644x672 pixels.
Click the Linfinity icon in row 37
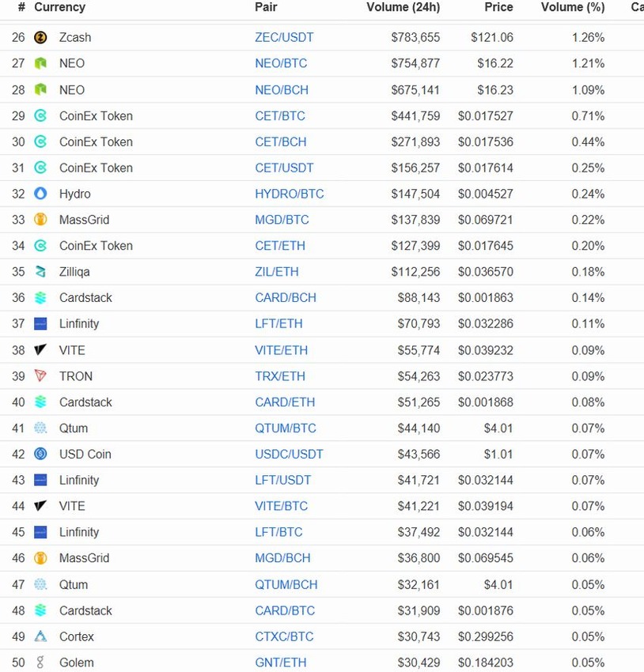click(x=40, y=323)
